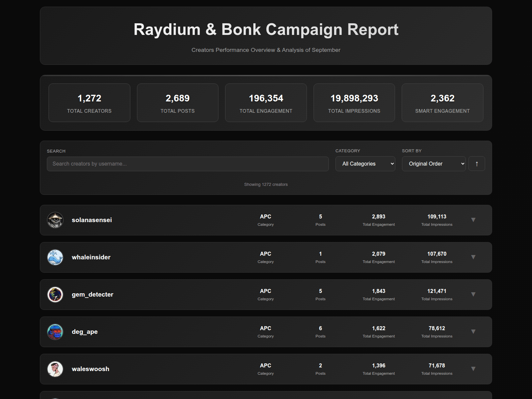Expand the deg_ape row details
The height and width of the screenshot is (399, 532).
[473, 332]
